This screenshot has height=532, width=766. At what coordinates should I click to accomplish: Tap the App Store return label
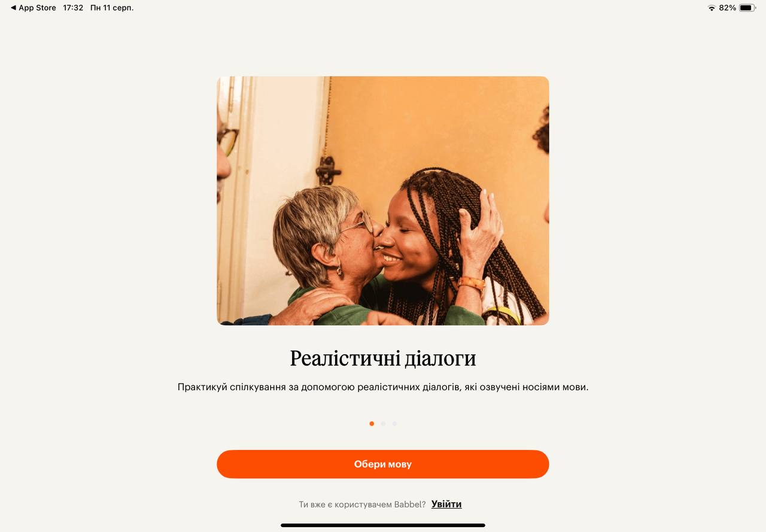tap(37, 8)
